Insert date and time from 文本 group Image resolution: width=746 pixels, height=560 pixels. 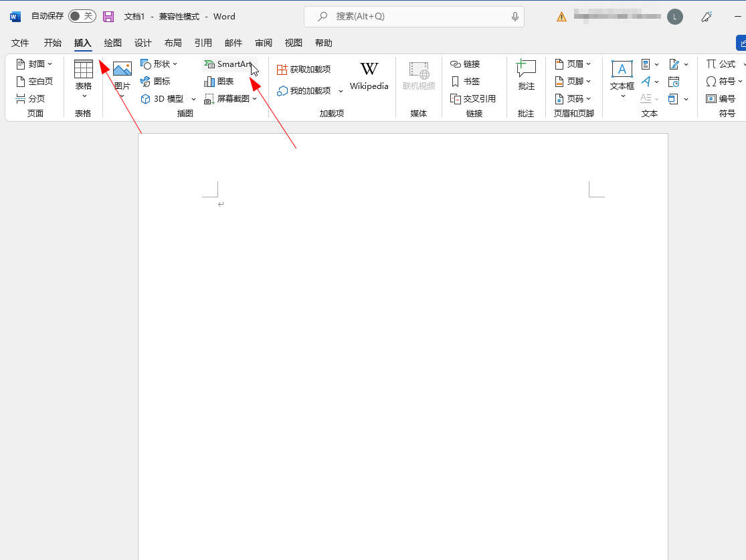tap(674, 82)
